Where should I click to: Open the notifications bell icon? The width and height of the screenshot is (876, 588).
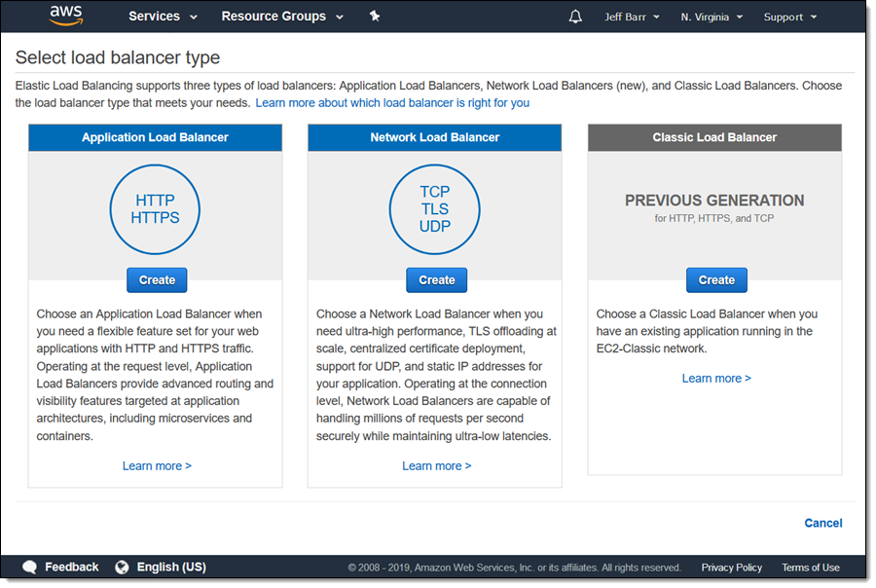tap(575, 17)
